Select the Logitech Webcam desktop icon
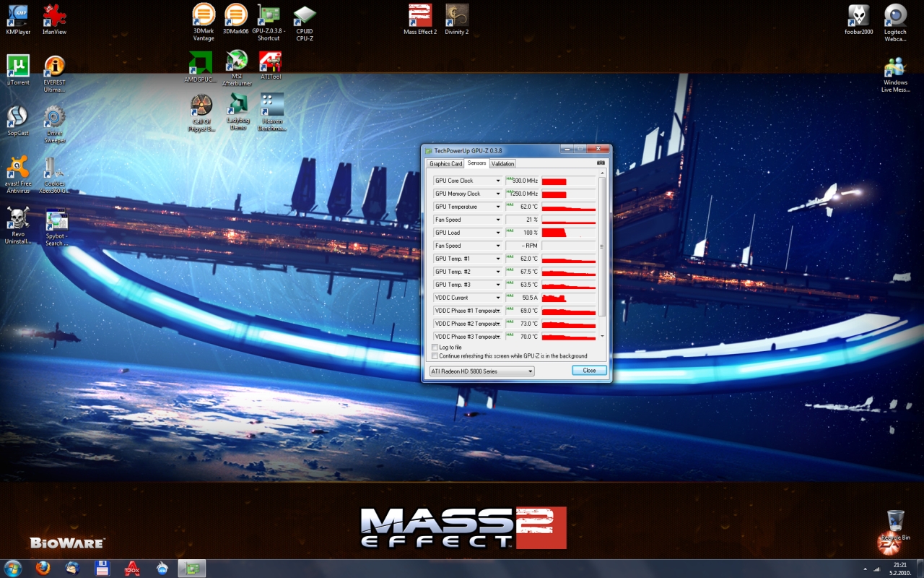 [895, 22]
